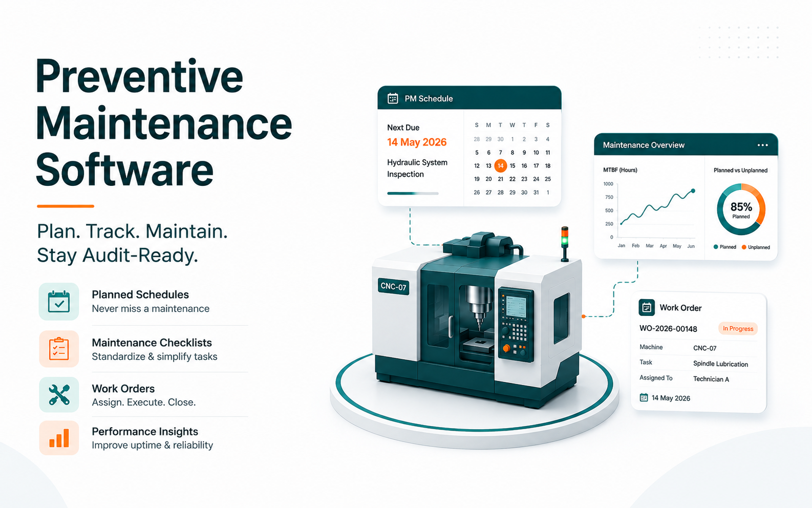The image size is (812, 508).
Task: Click the Technician A assigned value
Action: (711, 379)
